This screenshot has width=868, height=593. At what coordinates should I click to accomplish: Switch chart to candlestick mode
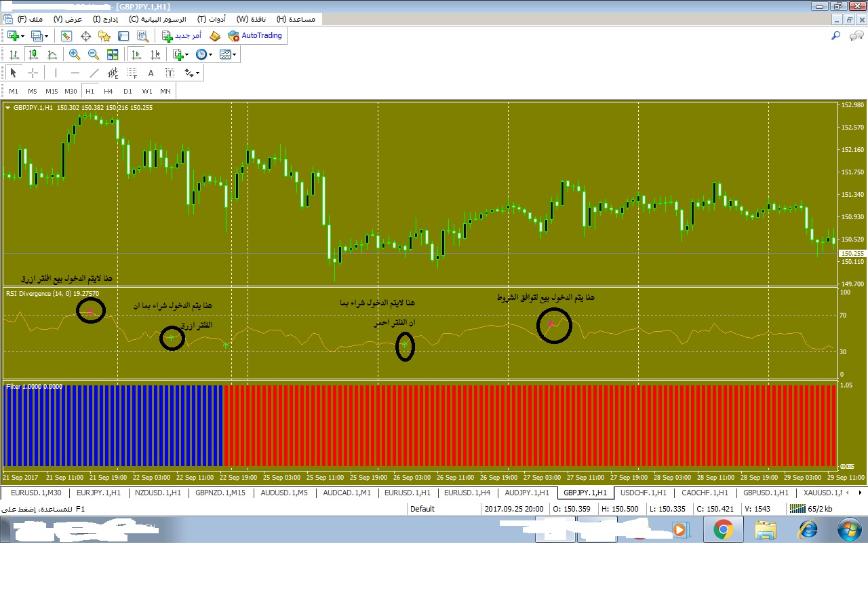[x=33, y=54]
